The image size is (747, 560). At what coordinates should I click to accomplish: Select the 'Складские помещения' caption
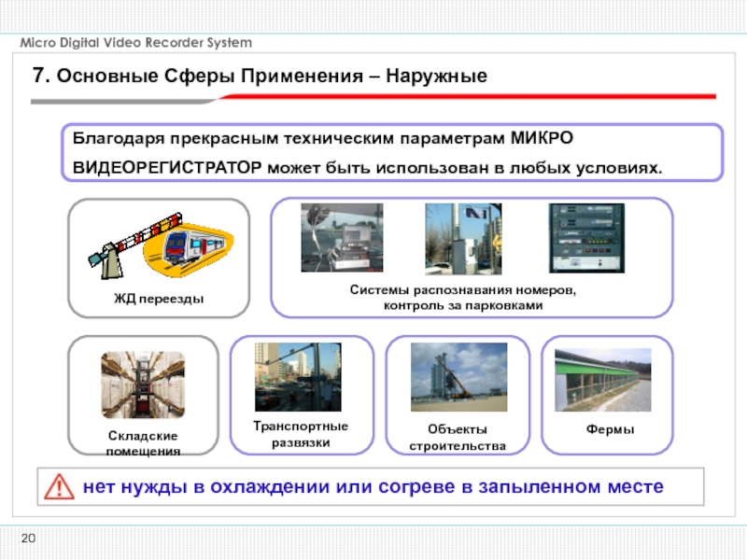tap(143, 442)
